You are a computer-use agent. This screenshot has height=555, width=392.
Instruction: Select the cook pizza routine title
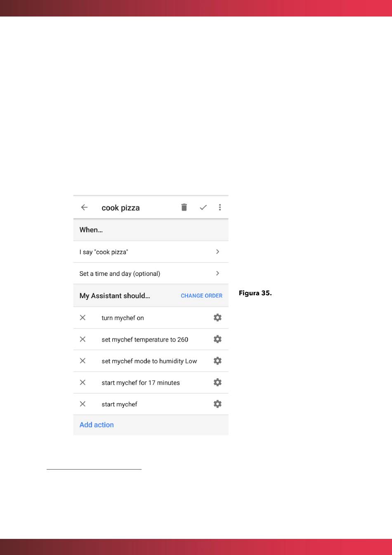(120, 208)
